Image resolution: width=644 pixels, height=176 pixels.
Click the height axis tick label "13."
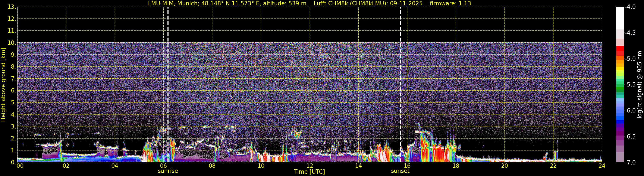tap(12, 7)
